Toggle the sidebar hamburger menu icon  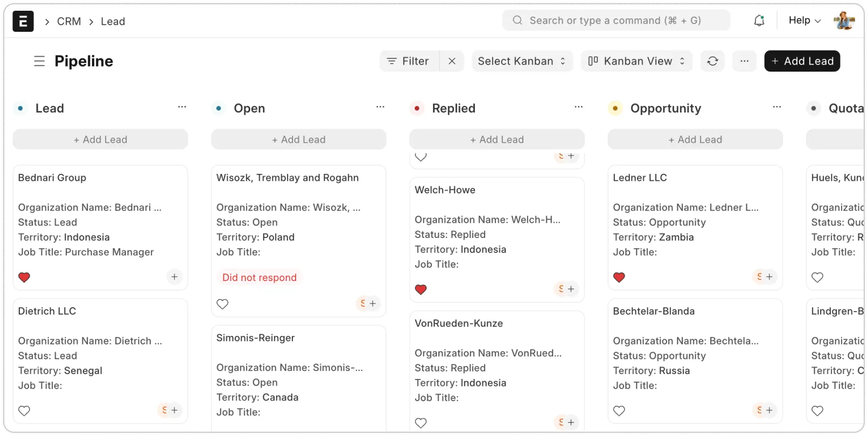pyautogui.click(x=39, y=61)
